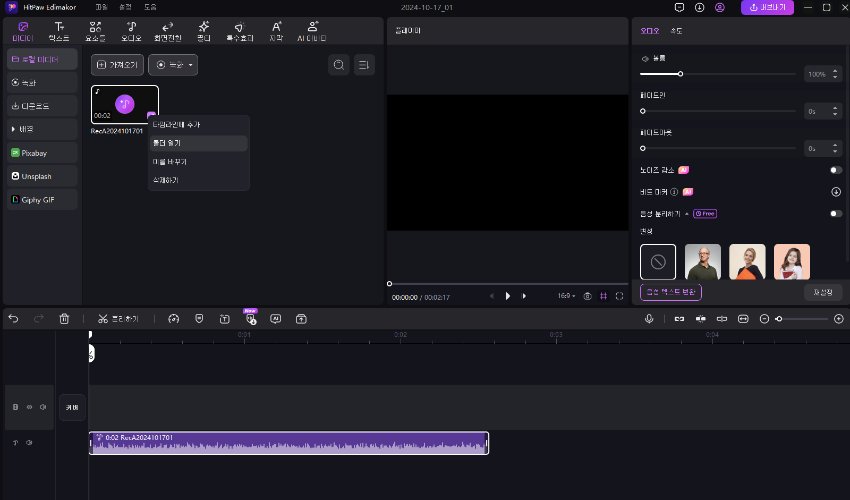Click the undo arrow in the timeline toolbar
This screenshot has height=500, width=850.
tap(13, 319)
